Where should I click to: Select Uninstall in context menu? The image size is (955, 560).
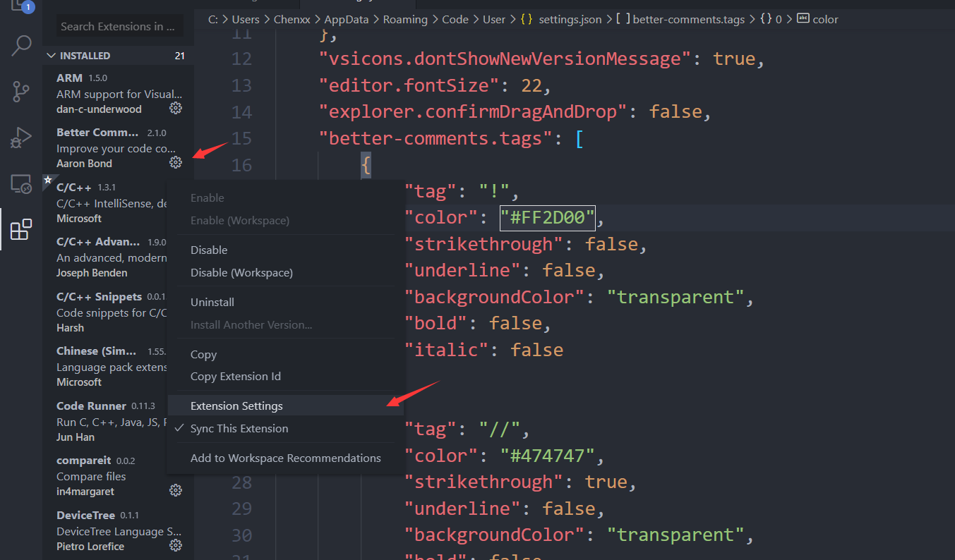coord(212,302)
